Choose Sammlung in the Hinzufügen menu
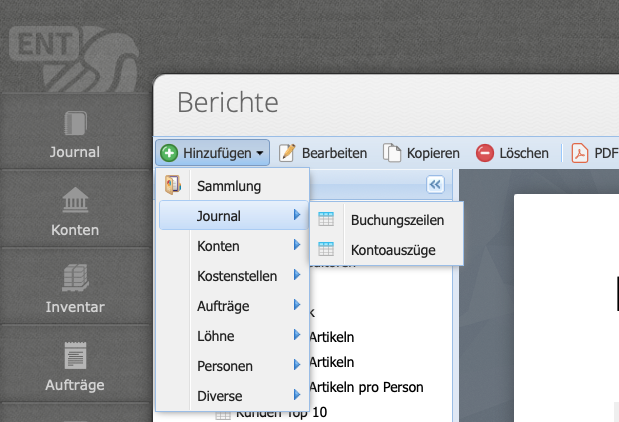619x422 pixels. click(x=229, y=186)
